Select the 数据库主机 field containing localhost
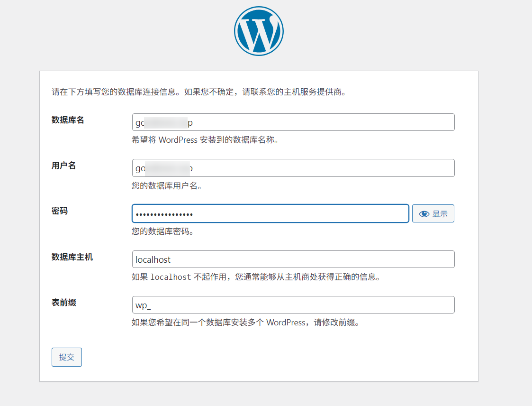 [293, 259]
